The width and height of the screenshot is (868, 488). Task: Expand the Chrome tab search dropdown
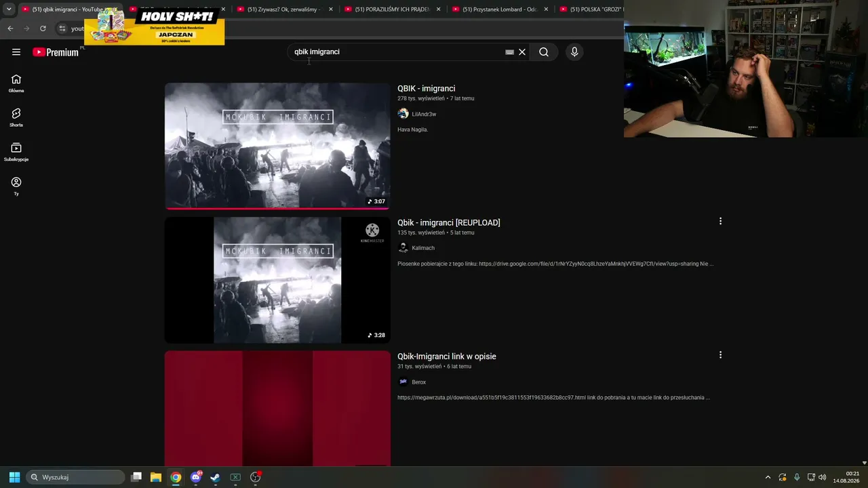tap(9, 9)
